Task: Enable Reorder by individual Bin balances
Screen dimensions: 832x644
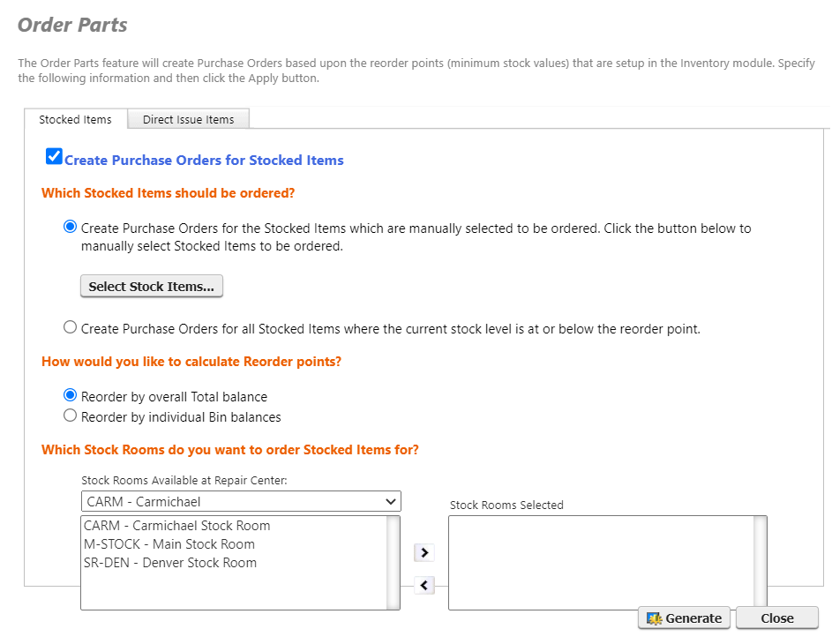Action: coord(70,415)
